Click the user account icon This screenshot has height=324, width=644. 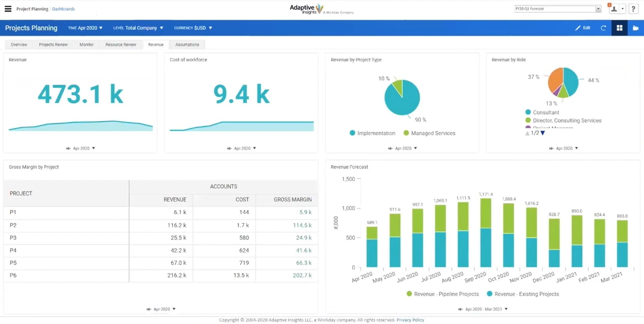[614, 9]
